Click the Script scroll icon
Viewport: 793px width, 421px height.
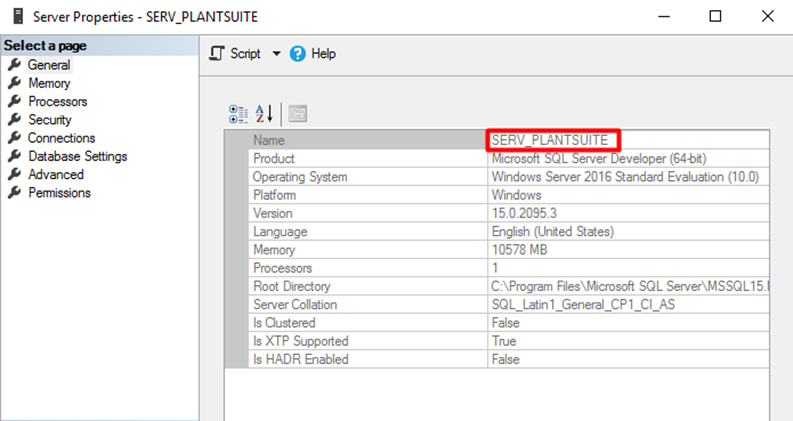pyautogui.click(x=216, y=53)
